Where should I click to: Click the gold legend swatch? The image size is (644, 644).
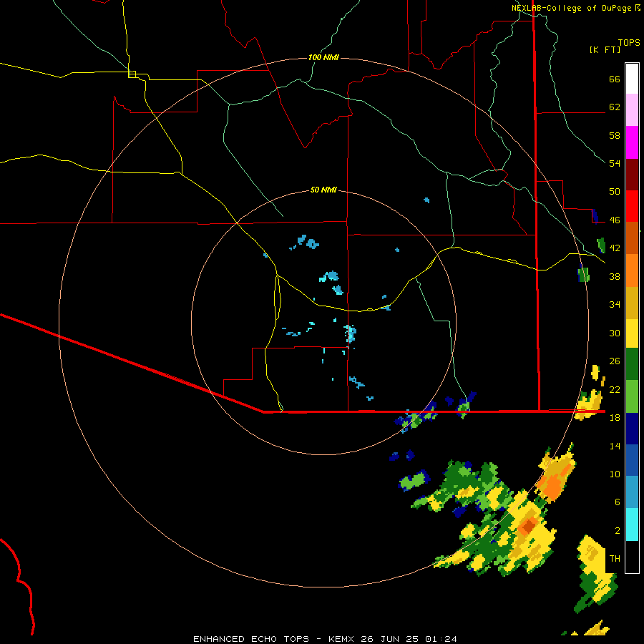point(632,303)
